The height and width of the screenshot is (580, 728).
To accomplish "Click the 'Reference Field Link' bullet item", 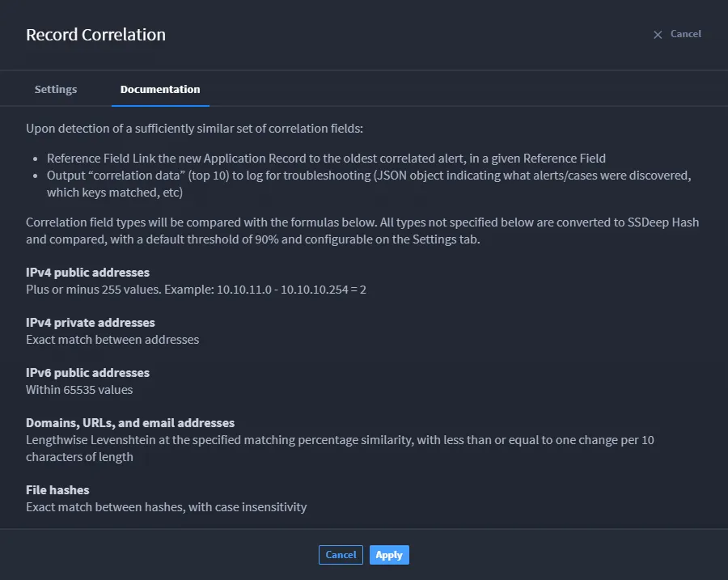I will click(326, 159).
